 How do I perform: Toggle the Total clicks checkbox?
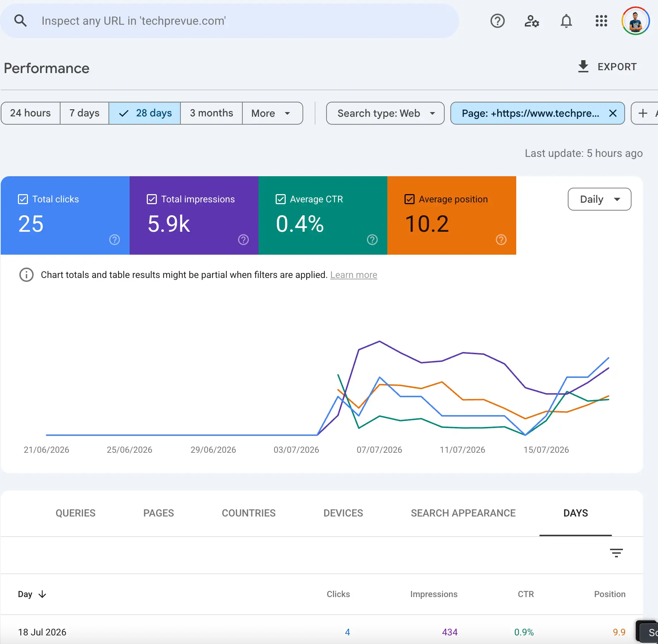23,199
